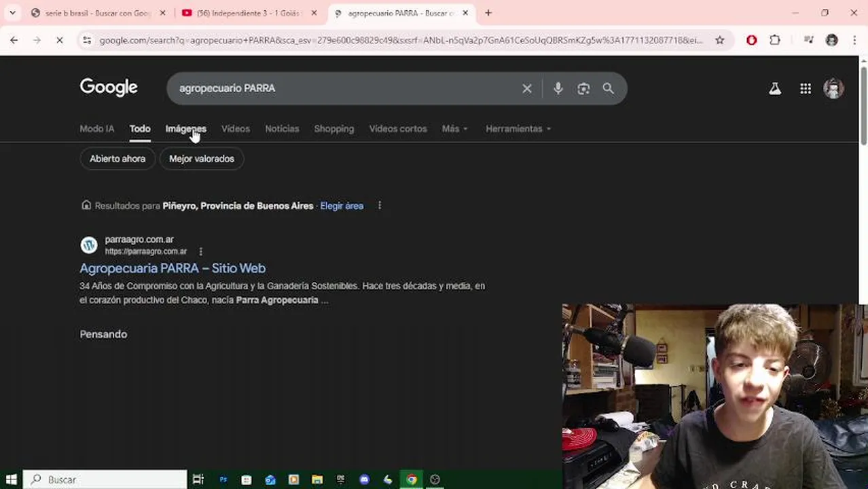Screen dimensions: 868x489
Task: Start voice search with the microphone icon
Action: pos(558,88)
